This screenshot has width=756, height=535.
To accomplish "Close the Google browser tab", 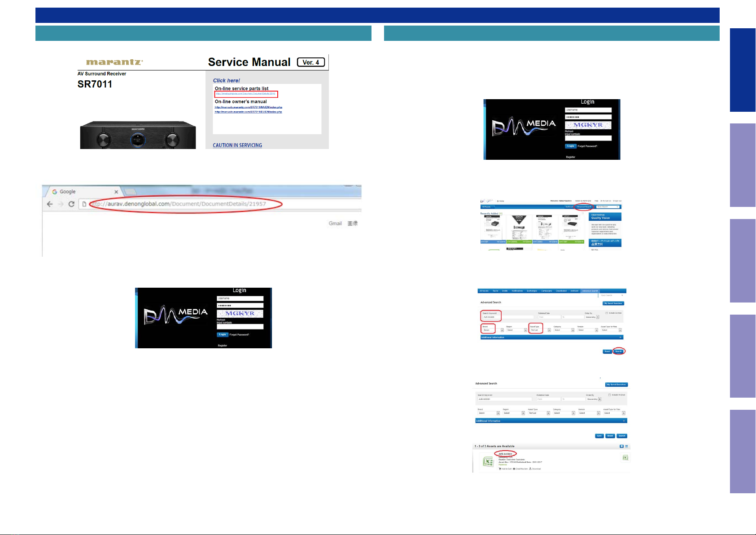I will click(116, 192).
